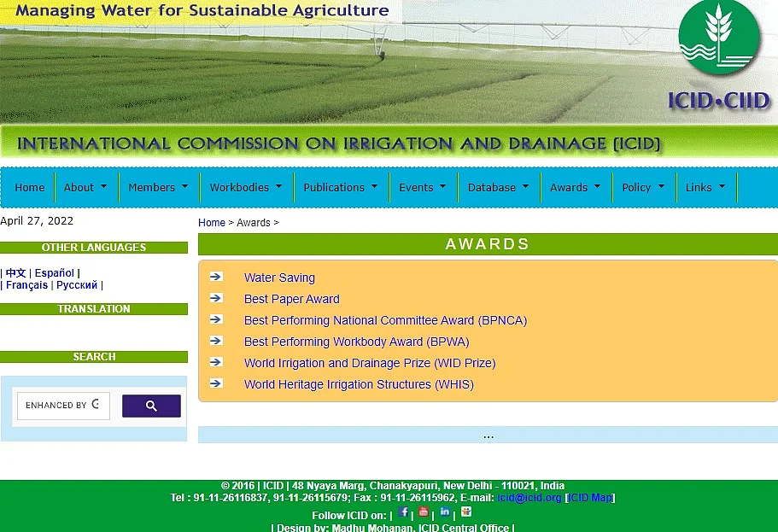Open World Irrigation and Drainage Prize link
This screenshot has width=778, height=532.
370,363
